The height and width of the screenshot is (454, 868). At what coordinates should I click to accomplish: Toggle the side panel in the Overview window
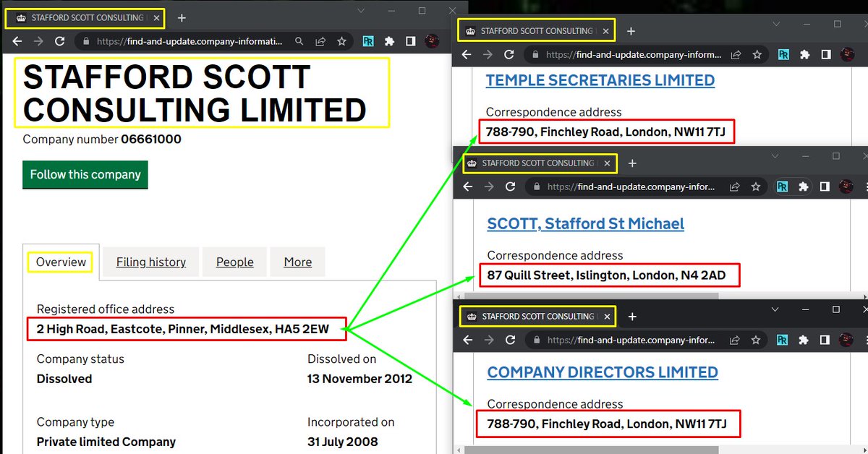coord(410,42)
